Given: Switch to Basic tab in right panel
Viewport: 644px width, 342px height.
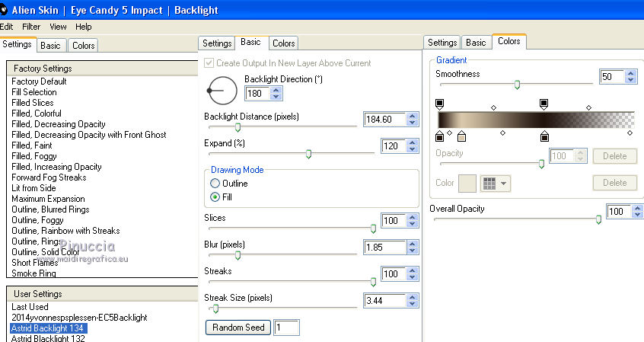Looking at the screenshot, I should coord(476,43).
